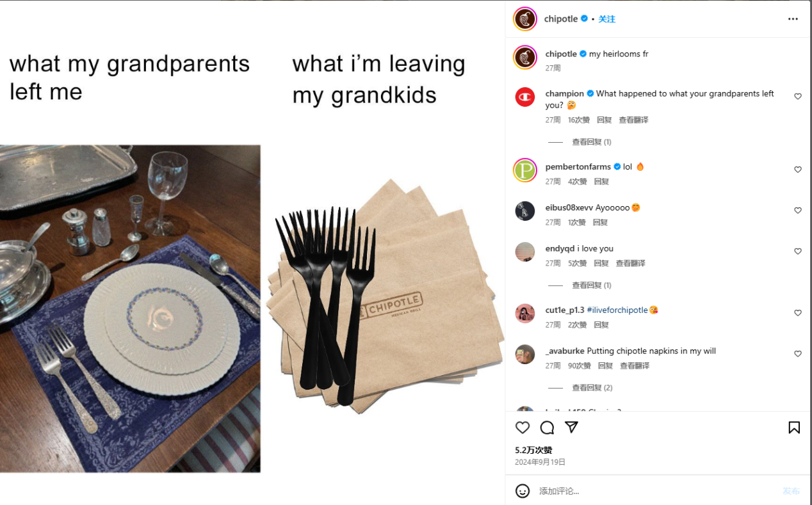Screen dimensions: 812x505
Task: View translation of champion's comment
Action: pyautogui.click(x=633, y=120)
